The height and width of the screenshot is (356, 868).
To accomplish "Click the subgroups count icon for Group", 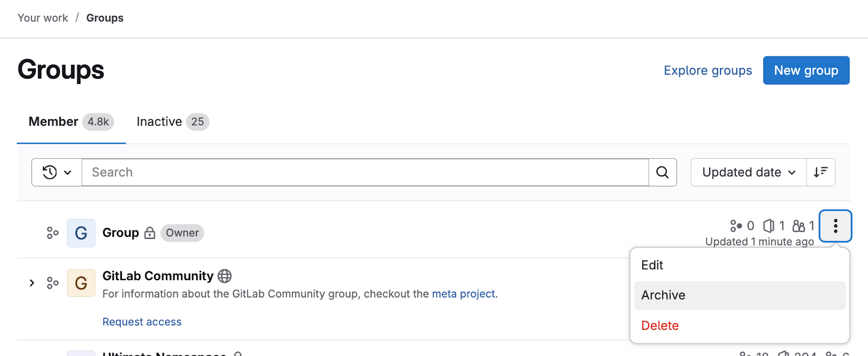I will [x=736, y=225].
